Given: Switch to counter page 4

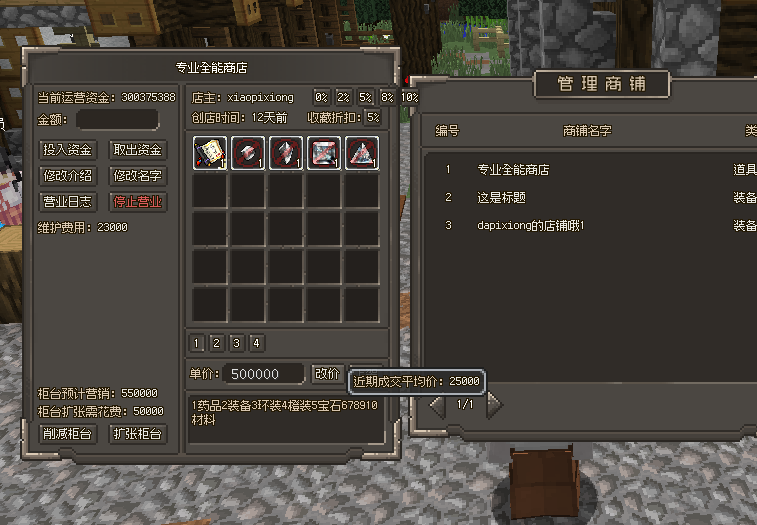Looking at the screenshot, I should (256, 343).
